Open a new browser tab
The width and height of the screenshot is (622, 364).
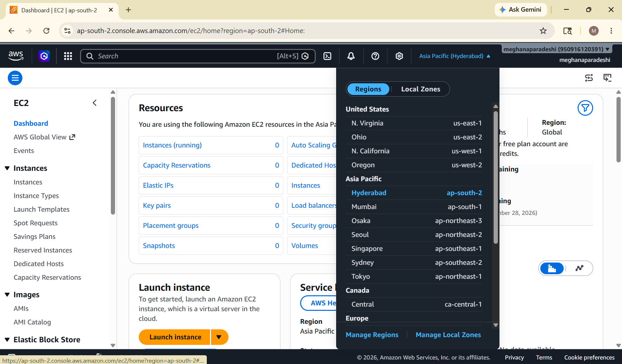click(x=128, y=10)
